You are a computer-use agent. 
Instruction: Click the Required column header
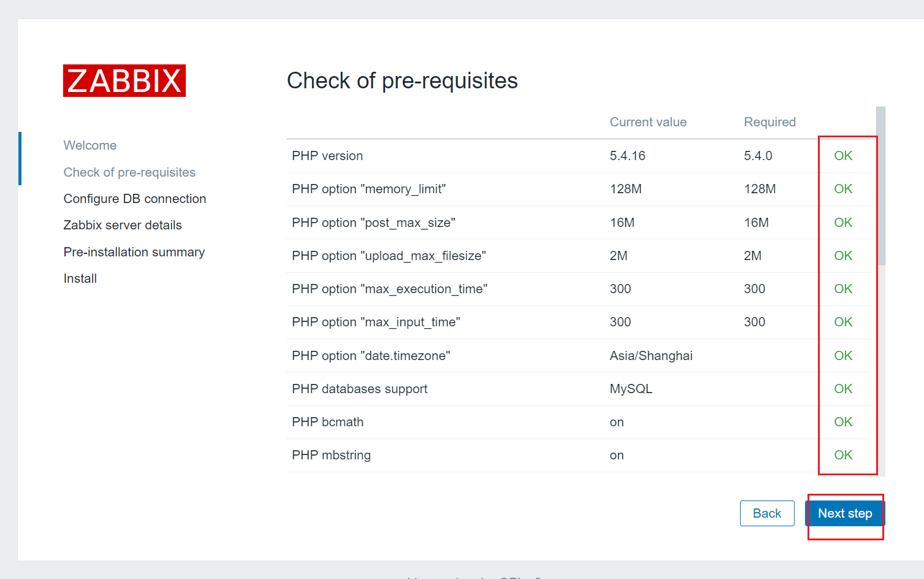[x=769, y=122]
